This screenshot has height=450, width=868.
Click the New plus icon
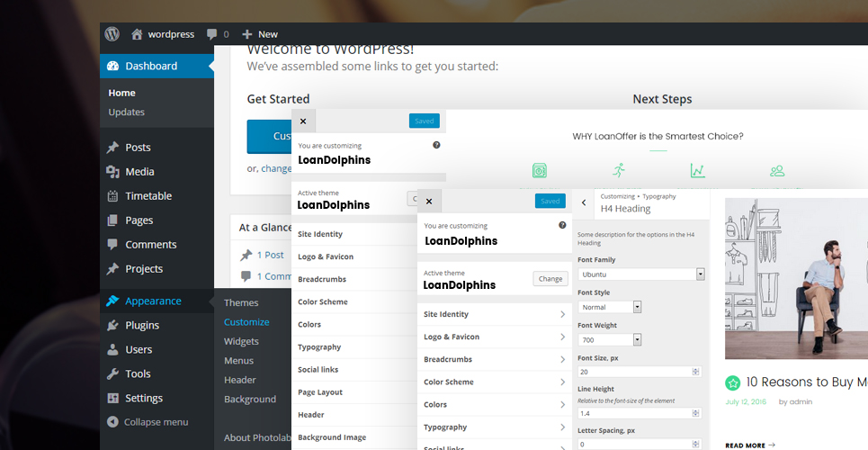(246, 34)
